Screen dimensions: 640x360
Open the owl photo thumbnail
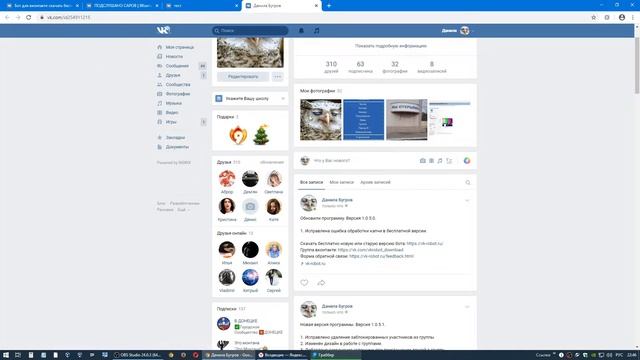pos(321,120)
